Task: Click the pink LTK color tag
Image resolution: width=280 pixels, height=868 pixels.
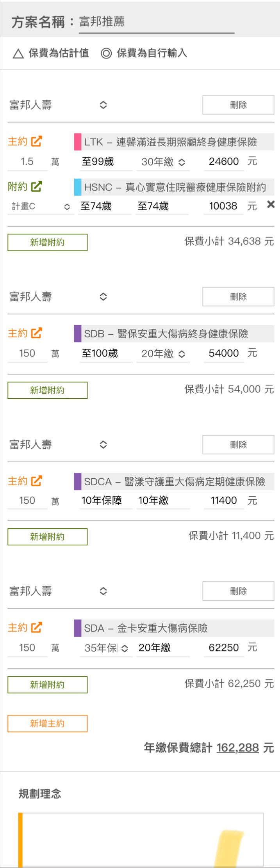Action: coord(78,142)
